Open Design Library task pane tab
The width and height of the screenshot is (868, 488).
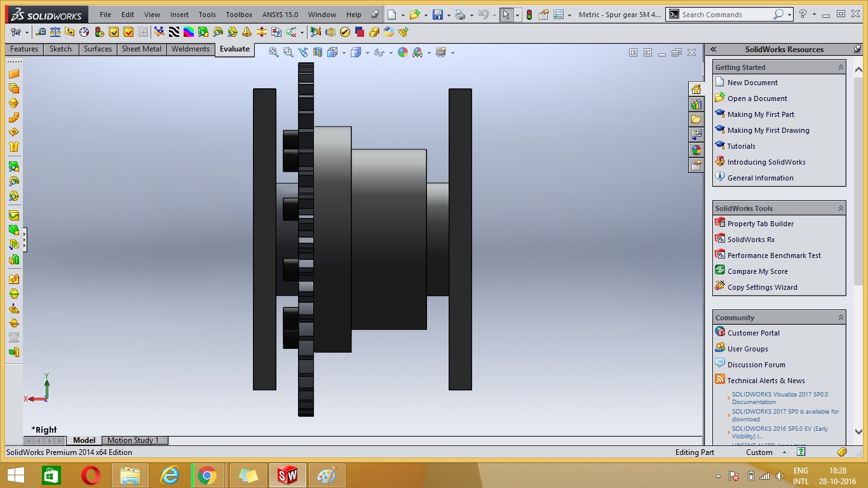tap(696, 104)
